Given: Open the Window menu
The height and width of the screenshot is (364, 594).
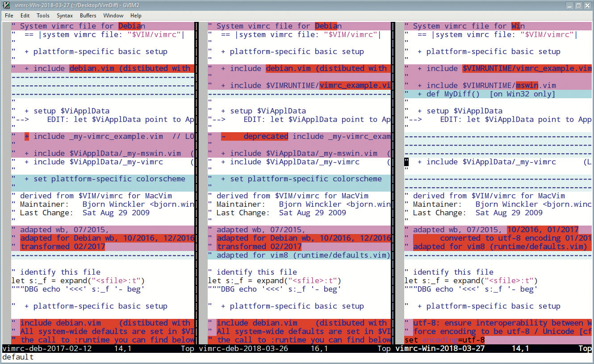Looking at the screenshot, I should pos(113,16).
